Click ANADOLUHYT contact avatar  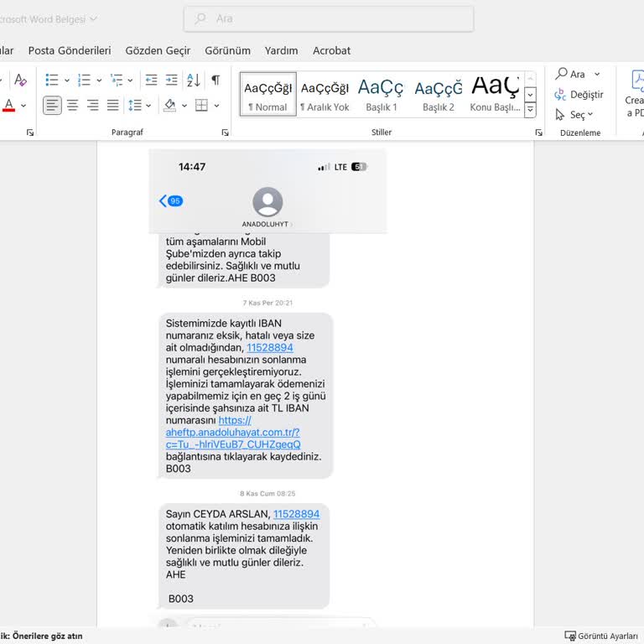pyautogui.click(x=267, y=202)
